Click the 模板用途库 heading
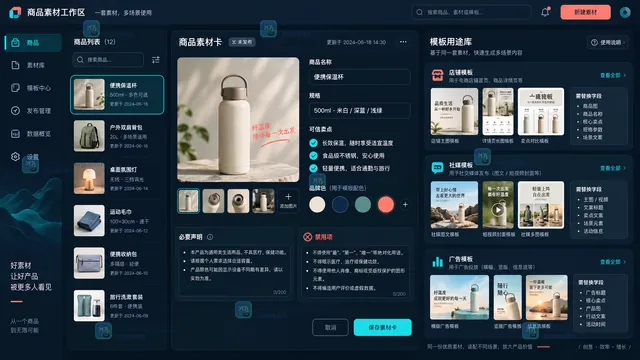Image resolution: width=640 pixels, height=360 pixels. (x=451, y=42)
